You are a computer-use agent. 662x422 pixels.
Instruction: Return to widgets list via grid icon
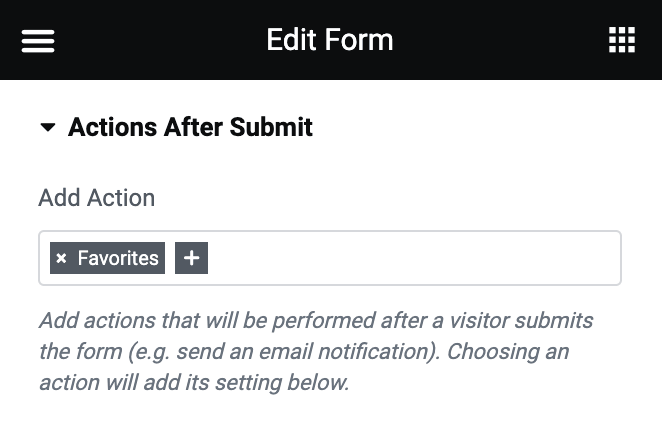point(622,40)
